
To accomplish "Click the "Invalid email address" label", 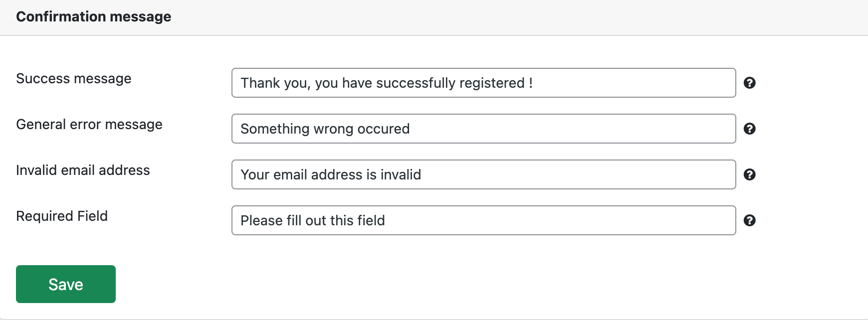I will coord(83,170).
